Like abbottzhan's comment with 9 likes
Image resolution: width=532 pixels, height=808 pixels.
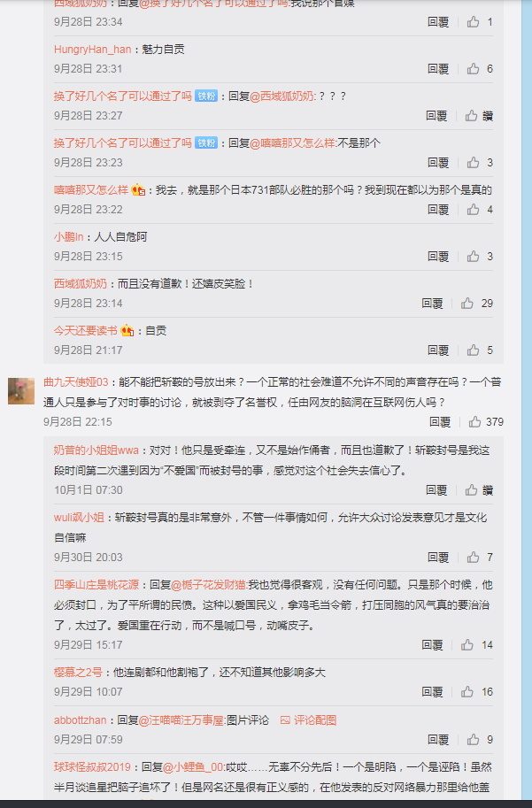(473, 740)
